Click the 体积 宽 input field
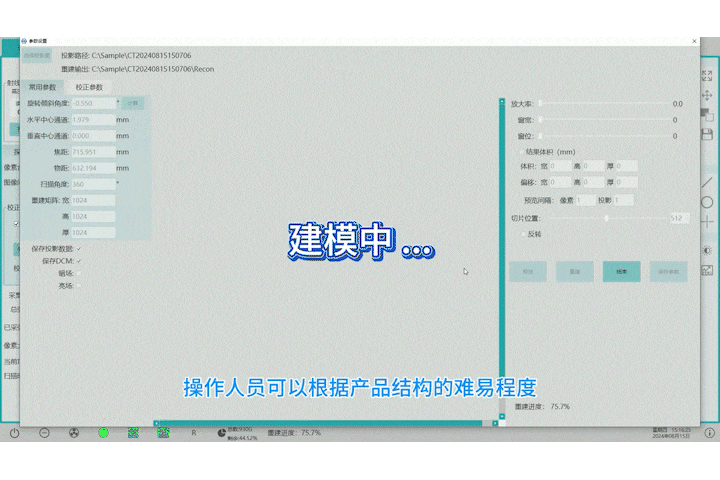 tap(560, 166)
